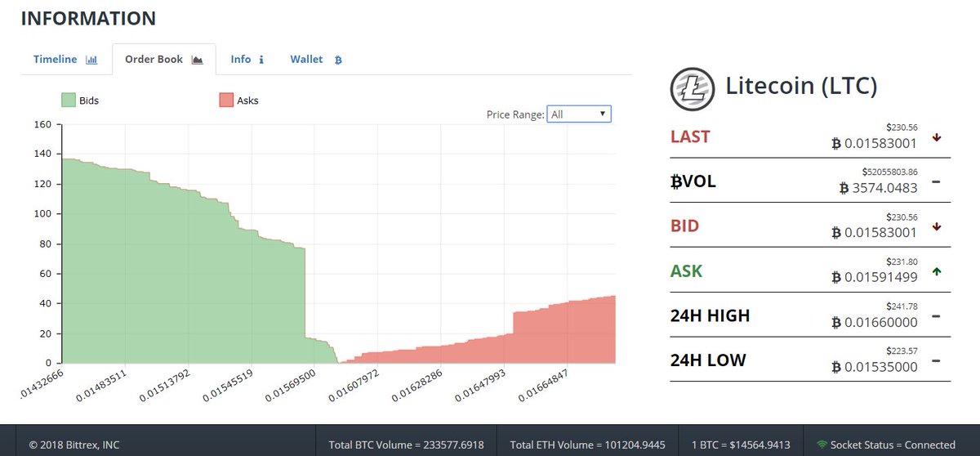The height and width of the screenshot is (456, 980).
Task: Click the wifi Socket Status icon
Action: pos(822,445)
